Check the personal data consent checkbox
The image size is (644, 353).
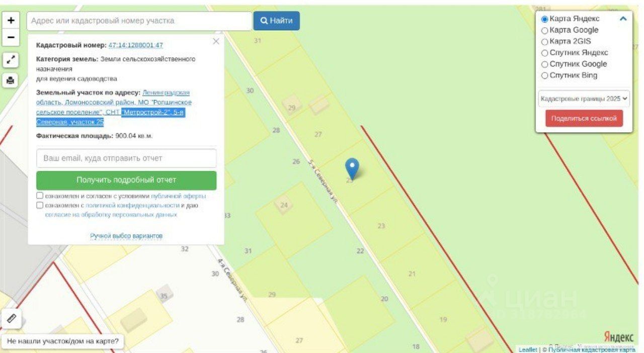(x=40, y=205)
